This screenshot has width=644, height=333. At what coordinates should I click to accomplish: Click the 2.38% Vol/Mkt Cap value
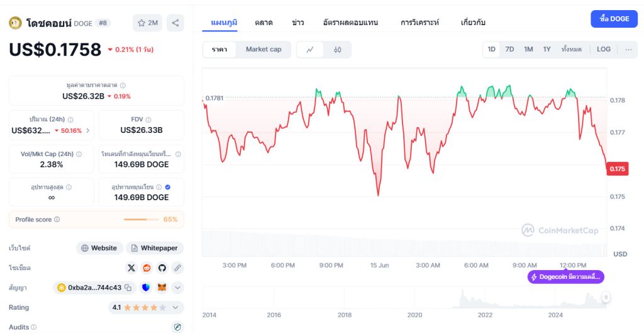pos(52,165)
